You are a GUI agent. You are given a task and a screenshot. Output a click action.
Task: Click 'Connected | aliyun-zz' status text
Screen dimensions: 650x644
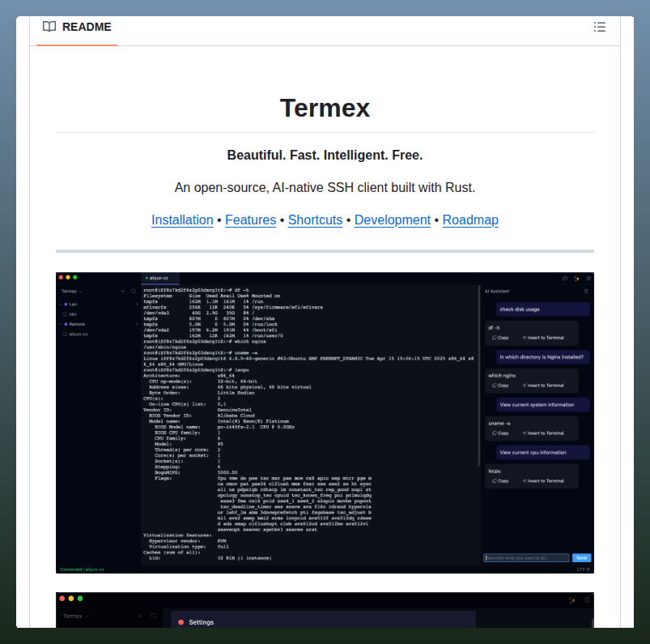[82, 569]
